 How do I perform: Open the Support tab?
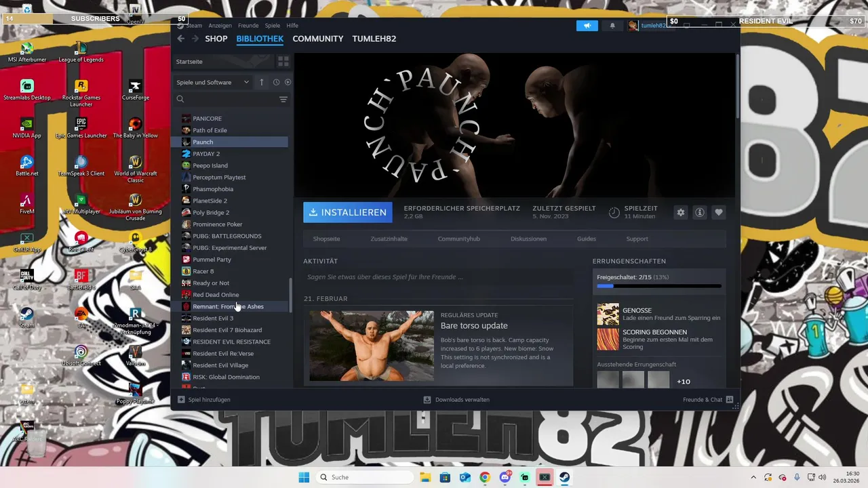click(637, 239)
